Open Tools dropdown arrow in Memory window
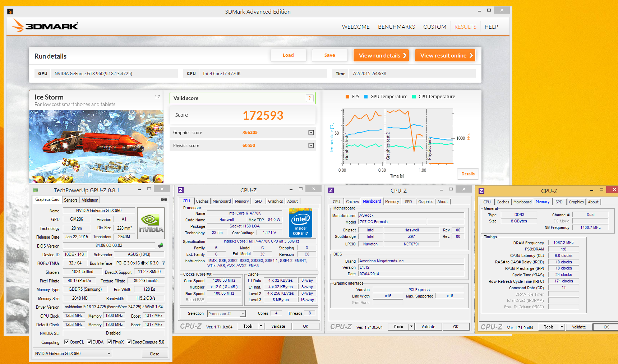The image size is (618, 364). click(562, 327)
